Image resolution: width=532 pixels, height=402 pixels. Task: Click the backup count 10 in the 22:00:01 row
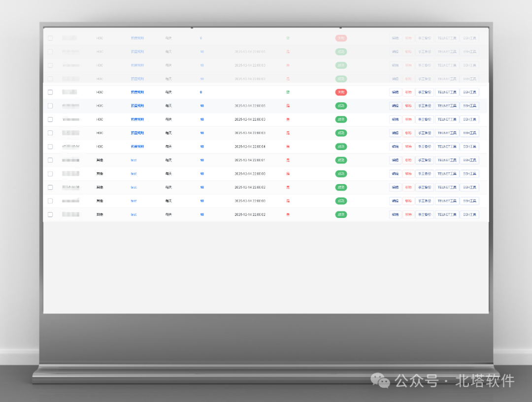[x=202, y=160]
